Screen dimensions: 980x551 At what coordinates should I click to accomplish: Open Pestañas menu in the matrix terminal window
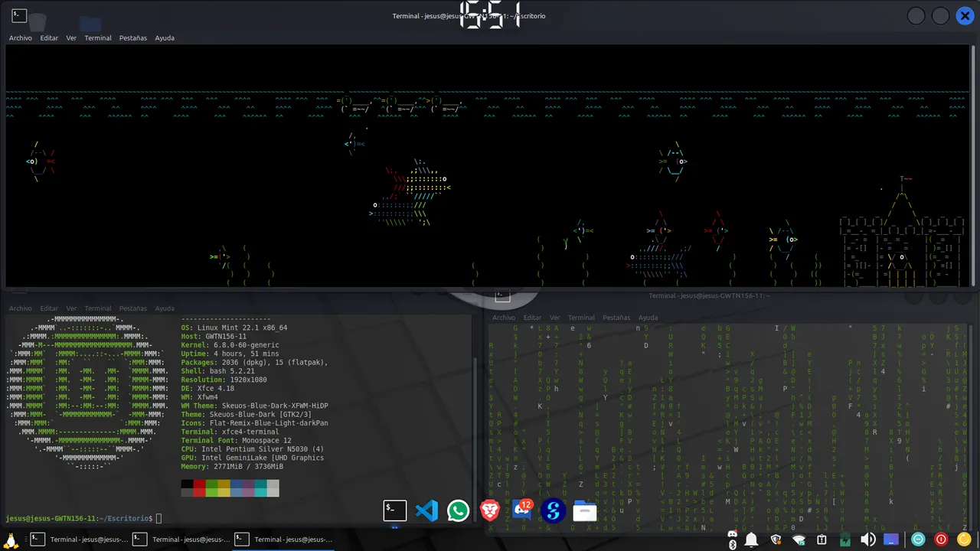click(x=616, y=318)
